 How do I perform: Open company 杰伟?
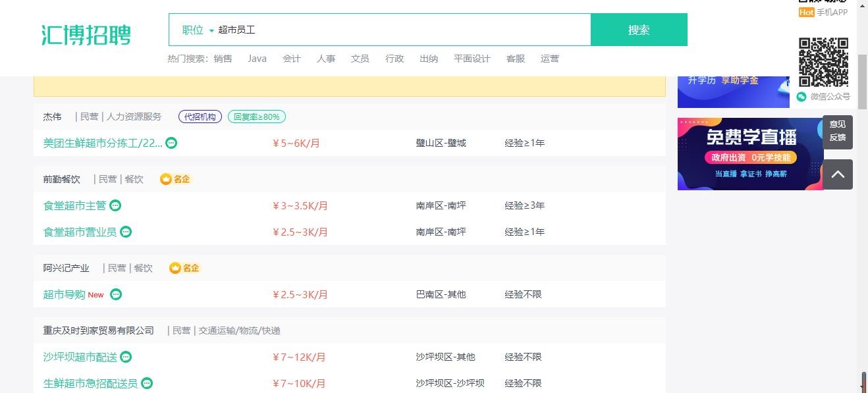(52, 117)
